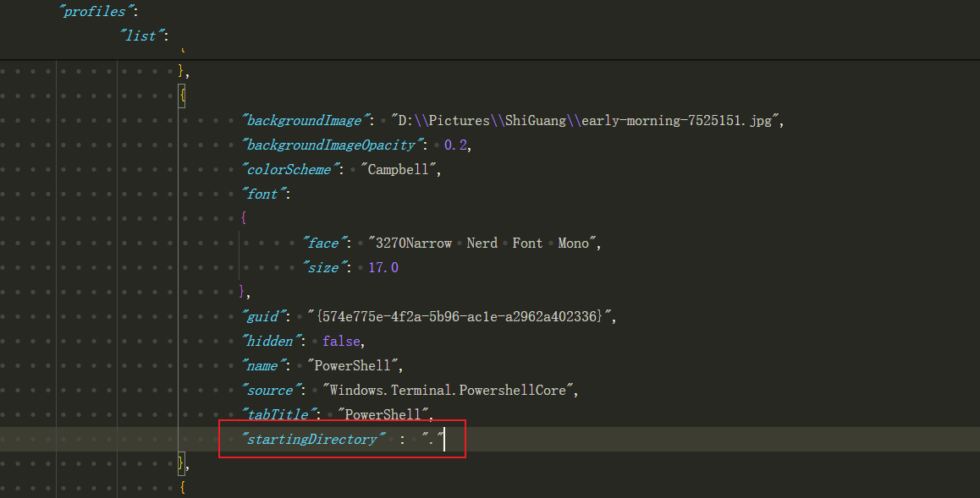
Task: Click the early-morning-7525151.jpg image path value
Action: coord(587,120)
